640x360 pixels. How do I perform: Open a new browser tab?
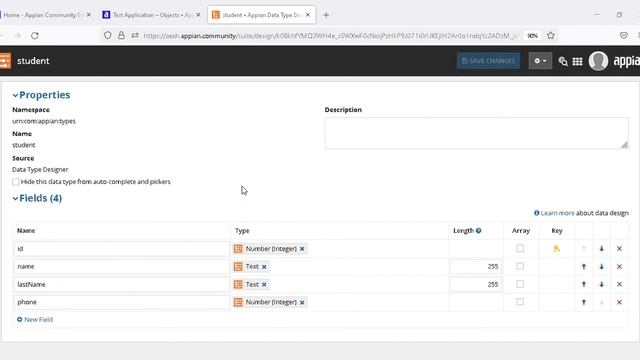point(326,15)
